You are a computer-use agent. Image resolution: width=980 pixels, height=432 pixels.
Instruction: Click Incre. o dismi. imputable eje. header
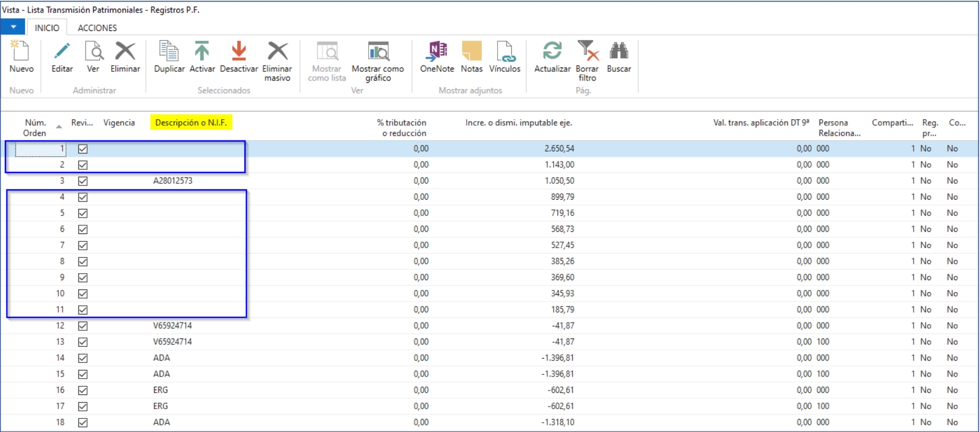click(x=518, y=122)
